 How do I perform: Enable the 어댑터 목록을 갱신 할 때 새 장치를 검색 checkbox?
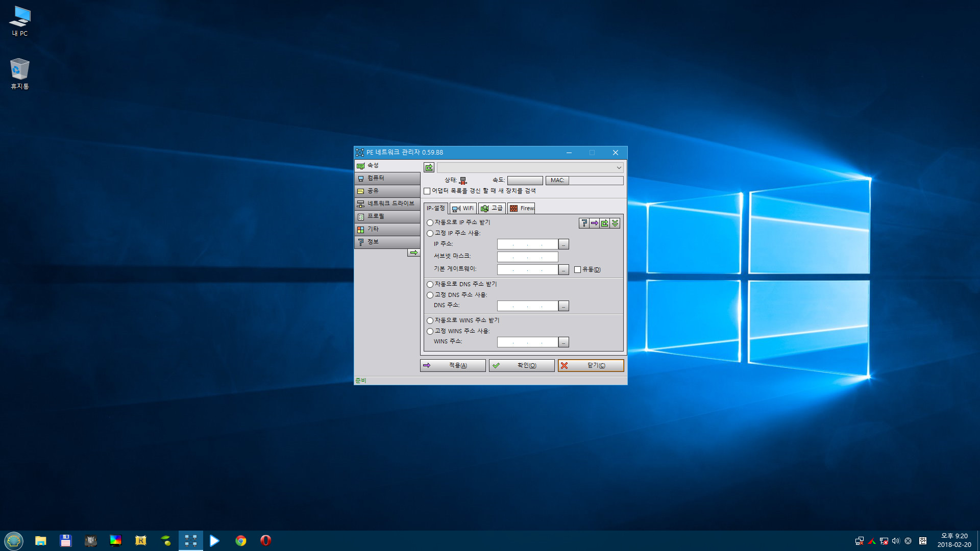coord(427,191)
